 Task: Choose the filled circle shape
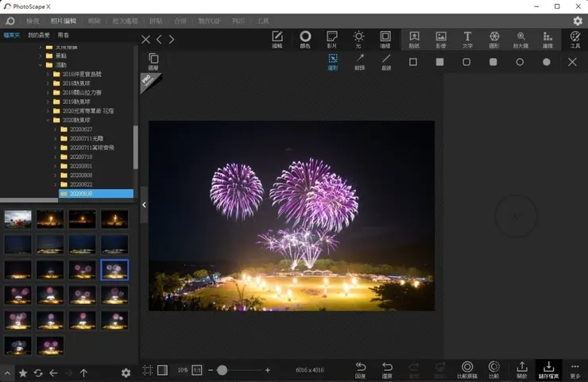(547, 62)
